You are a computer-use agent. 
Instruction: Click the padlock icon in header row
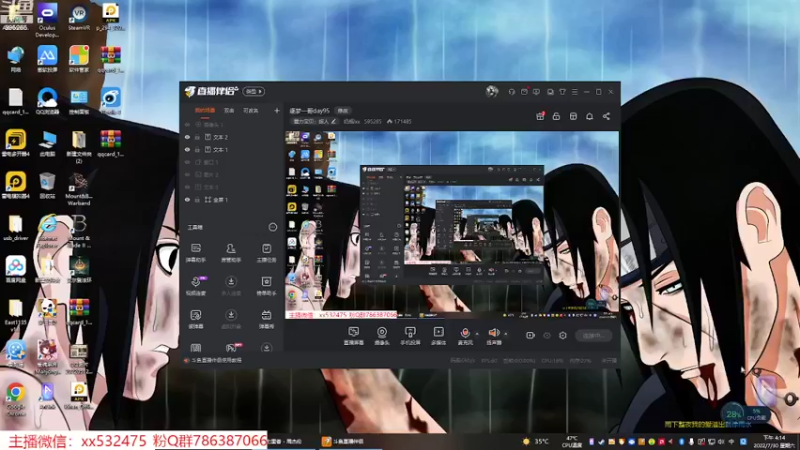[556, 116]
